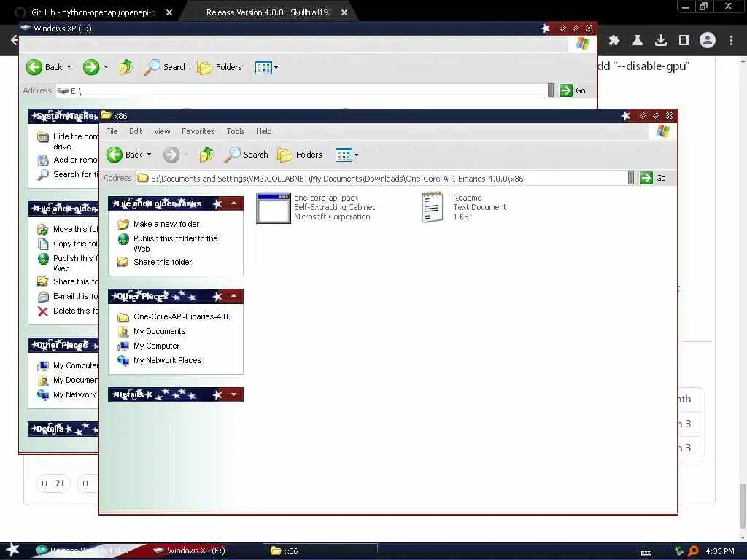Open browser profile avatar icon
The image size is (747, 560).
tap(708, 41)
